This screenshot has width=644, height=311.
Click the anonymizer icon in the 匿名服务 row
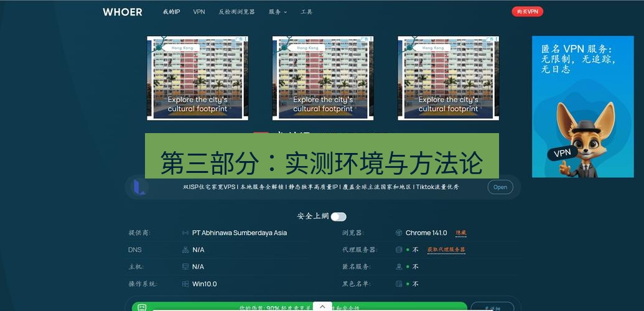tap(398, 267)
